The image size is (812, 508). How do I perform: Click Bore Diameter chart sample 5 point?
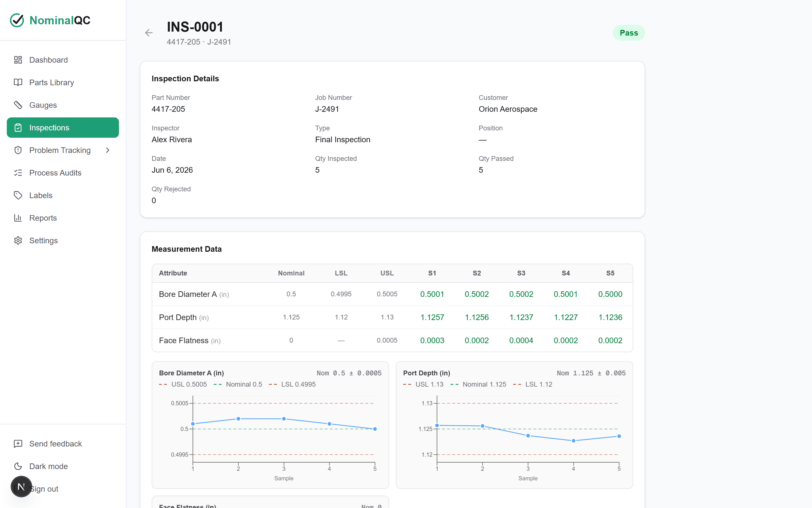375,429
